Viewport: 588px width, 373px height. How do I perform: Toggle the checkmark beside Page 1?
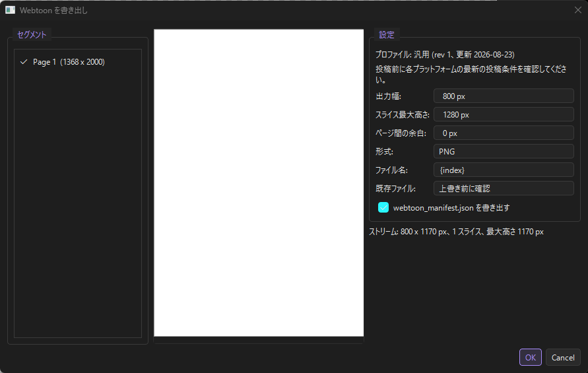tap(24, 62)
